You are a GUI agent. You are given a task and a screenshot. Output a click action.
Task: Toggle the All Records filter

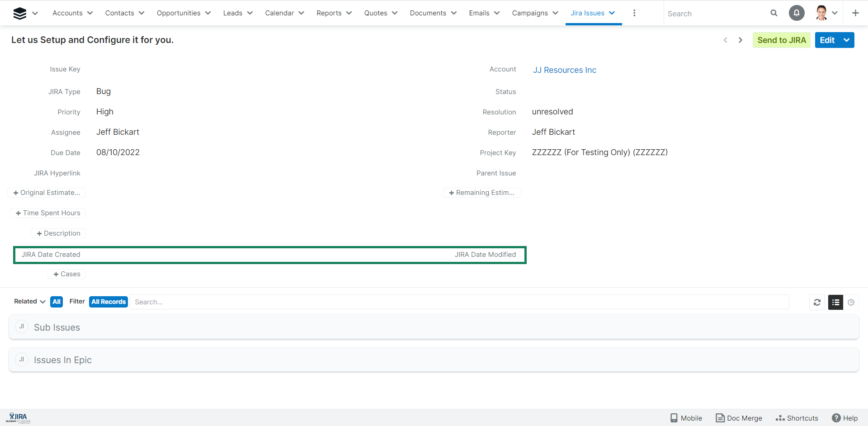[108, 302]
